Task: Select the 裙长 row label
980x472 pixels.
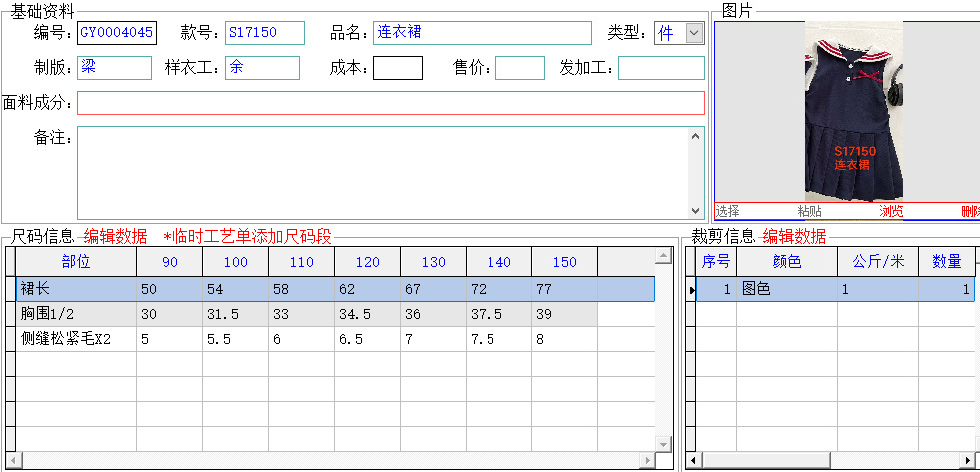Action: (x=76, y=289)
